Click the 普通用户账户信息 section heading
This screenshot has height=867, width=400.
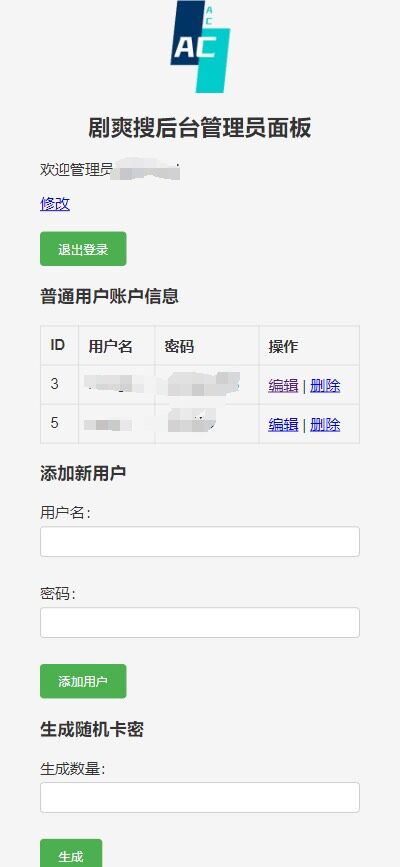tap(110, 296)
